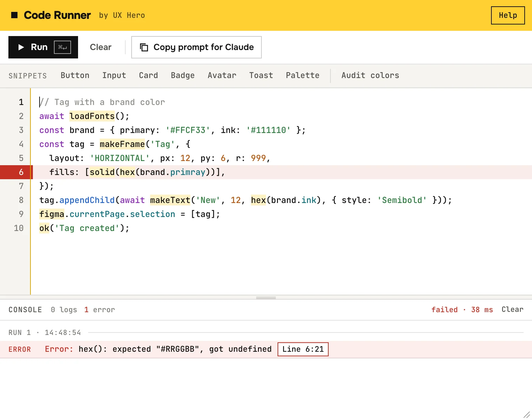
Task: Click the '1 error' count in console header
Action: pyautogui.click(x=100, y=310)
